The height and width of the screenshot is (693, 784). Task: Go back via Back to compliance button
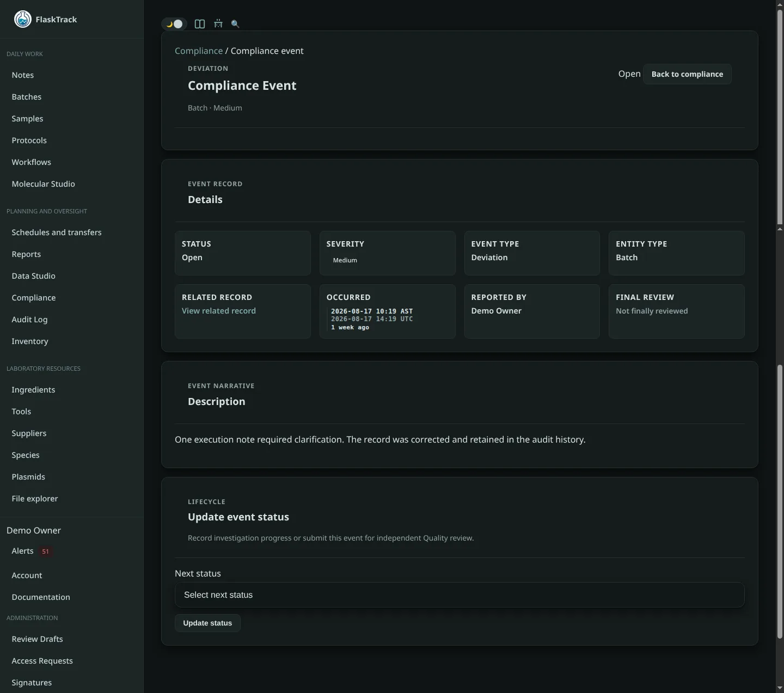tap(687, 74)
